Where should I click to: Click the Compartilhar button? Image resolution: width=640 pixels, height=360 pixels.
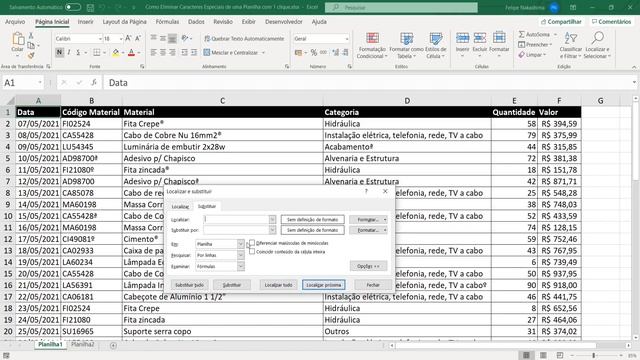point(562,22)
